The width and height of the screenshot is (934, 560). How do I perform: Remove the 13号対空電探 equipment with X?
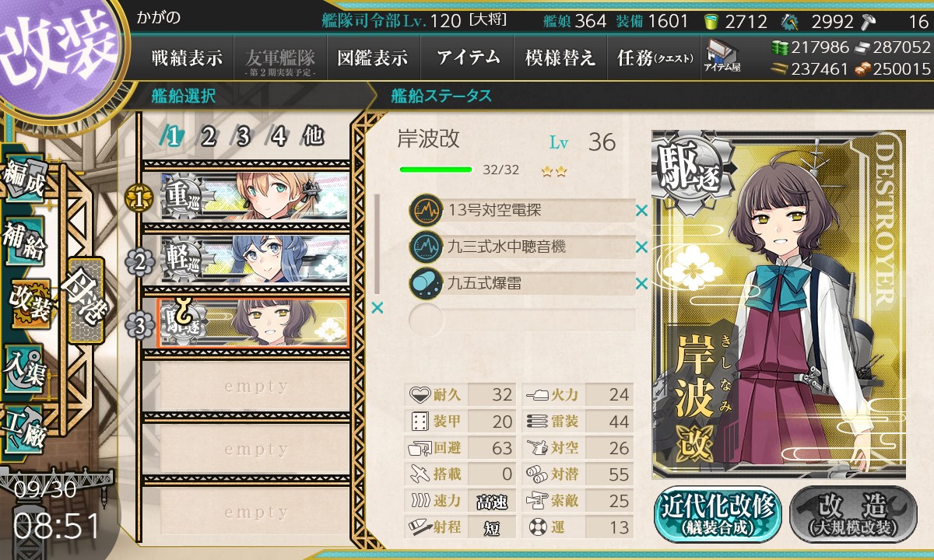(x=641, y=210)
